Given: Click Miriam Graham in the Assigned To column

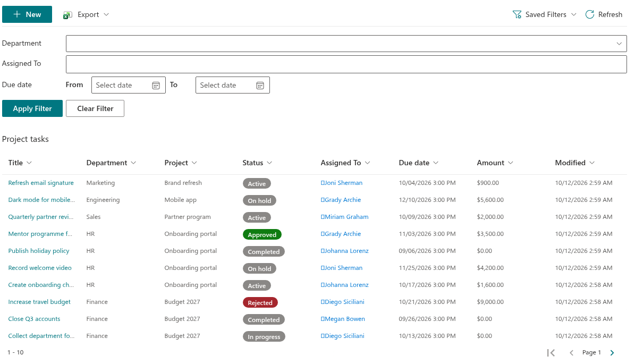Looking at the screenshot, I should [x=345, y=217].
